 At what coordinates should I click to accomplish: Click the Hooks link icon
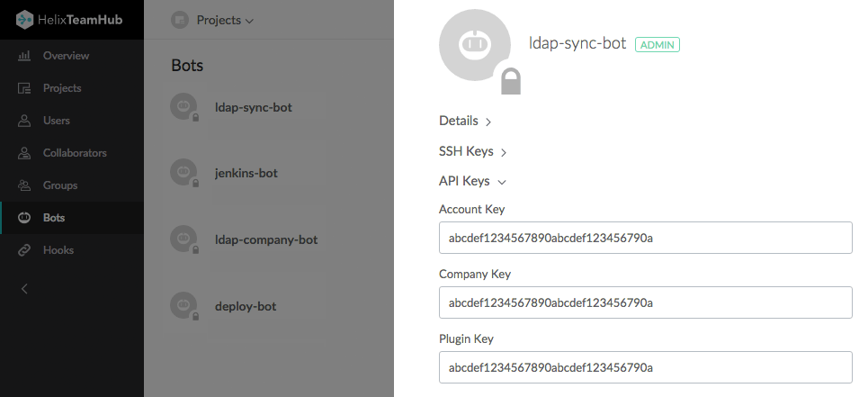24,250
